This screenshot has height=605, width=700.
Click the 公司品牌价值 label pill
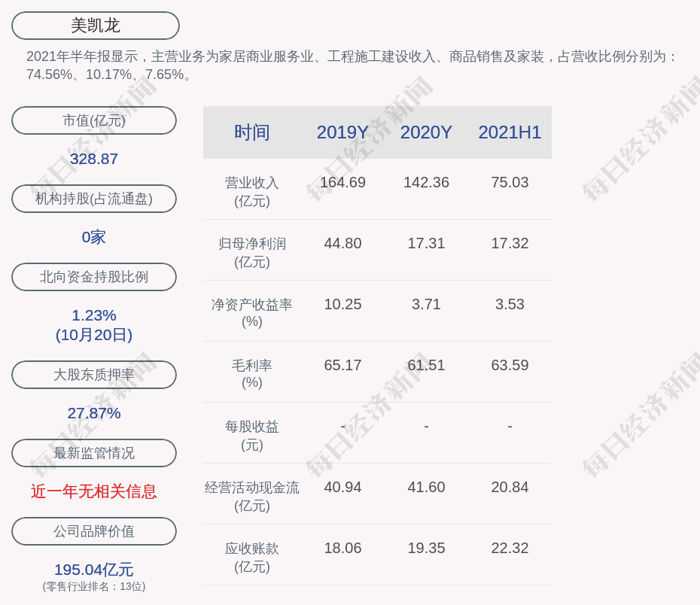point(94,531)
